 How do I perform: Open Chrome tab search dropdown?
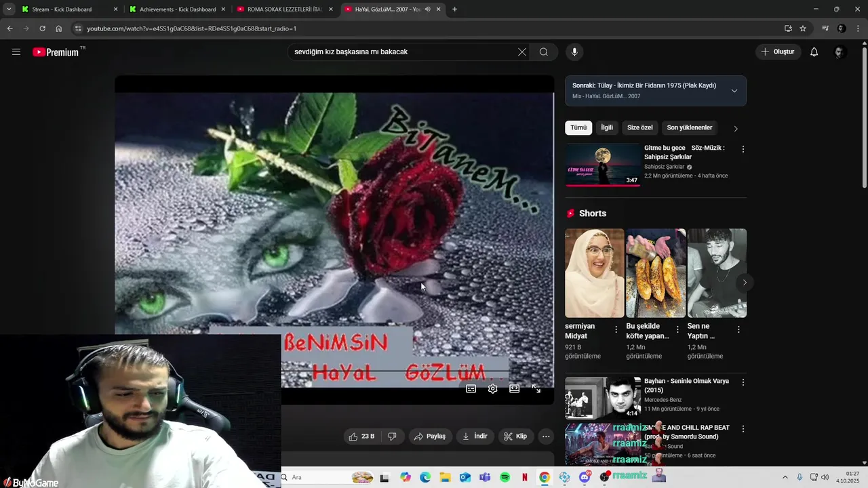coord(9,9)
